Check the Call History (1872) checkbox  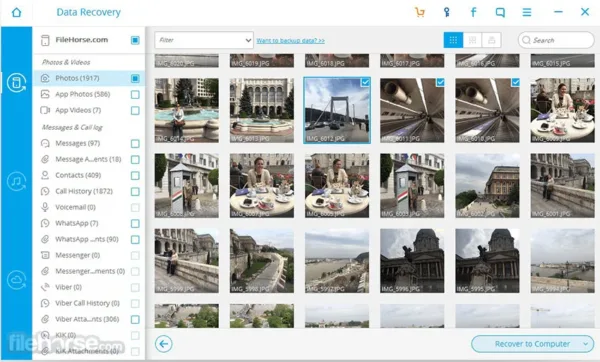[x=135, y=191]
